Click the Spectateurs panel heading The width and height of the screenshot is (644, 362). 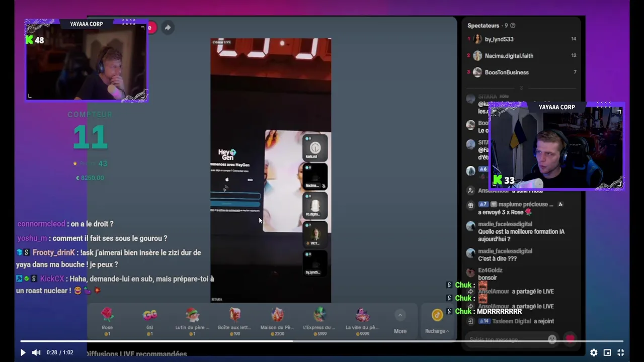[483, 26]
